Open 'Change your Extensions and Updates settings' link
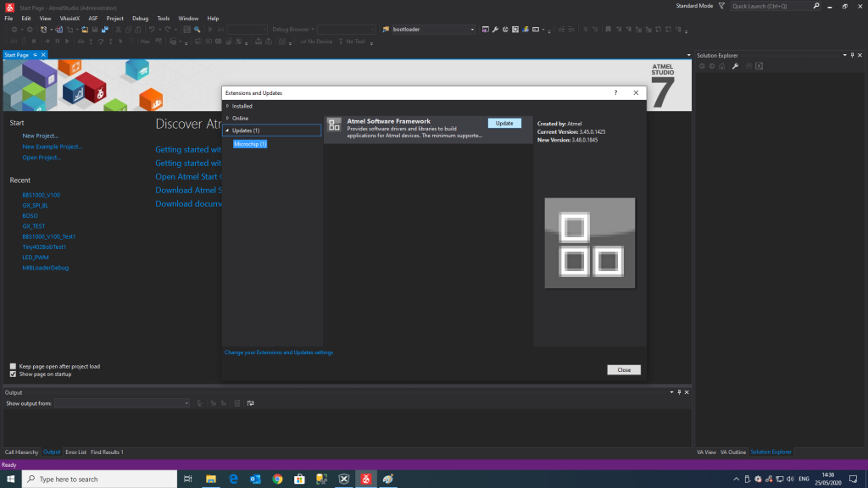 tap(279, 352)
